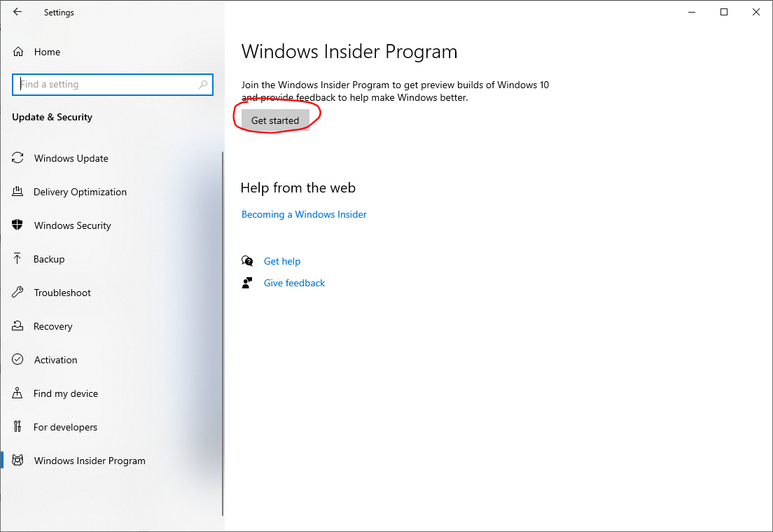The height and width of the screenshot is (532, 773).
Task: Maximize the Settings window
Action: coord(724,12)
